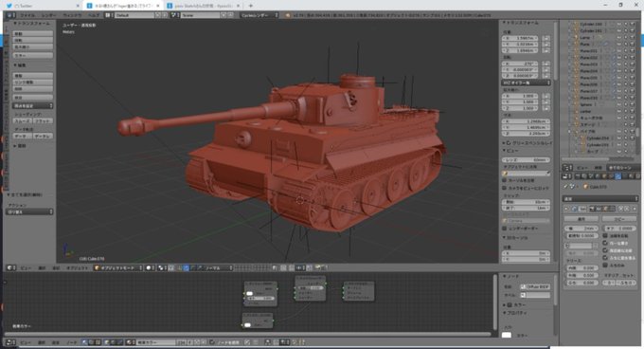Add a new scene with plus icon
The image size is (644, 349).
pyautogui.click(x=224, y=15)
